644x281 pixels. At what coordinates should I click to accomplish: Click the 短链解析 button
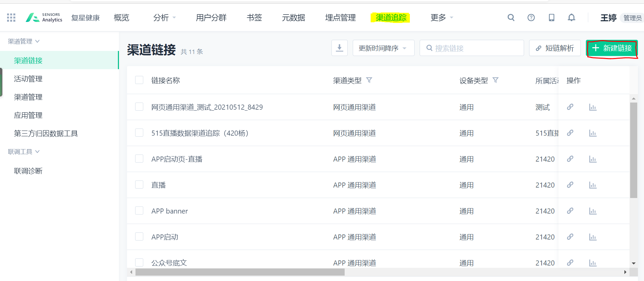coord(554,48)
